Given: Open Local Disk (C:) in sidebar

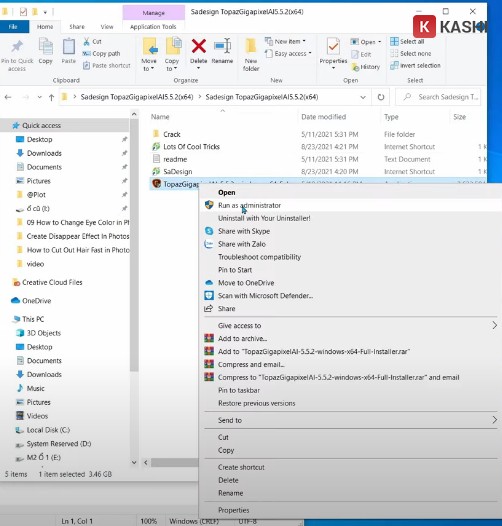Looking at the screenshot, I should (x=48, y=430).
